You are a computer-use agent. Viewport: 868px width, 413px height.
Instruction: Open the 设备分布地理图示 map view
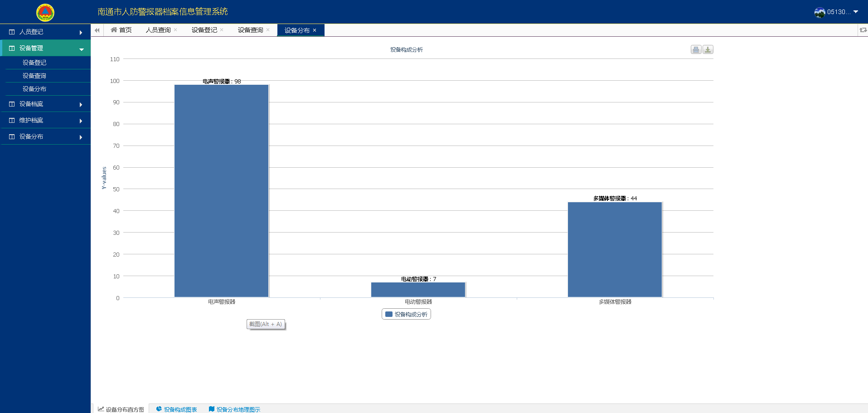point(234,409)
